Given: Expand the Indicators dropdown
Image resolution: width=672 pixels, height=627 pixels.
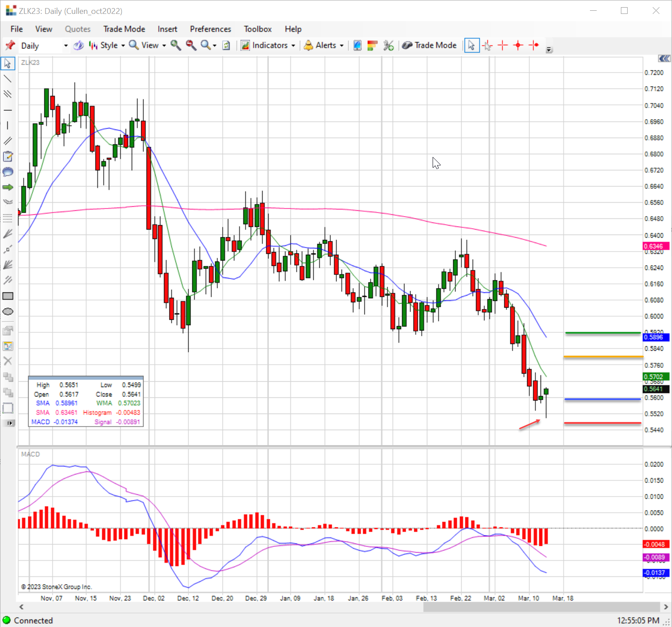Looking at the screenshot, I should (268, 45).
